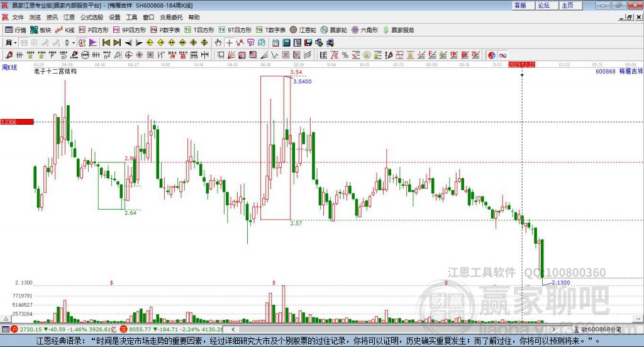644x347 pixels.
Task: Open P四方形 square tool
Action: click(x=94, y=30)
